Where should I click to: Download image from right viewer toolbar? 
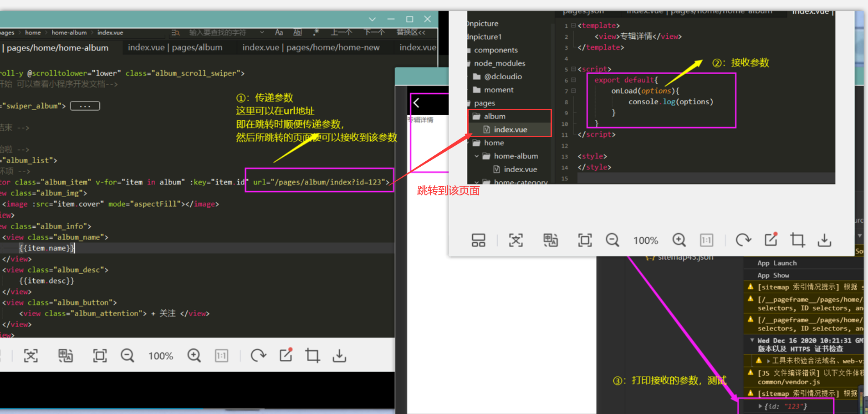824,240
